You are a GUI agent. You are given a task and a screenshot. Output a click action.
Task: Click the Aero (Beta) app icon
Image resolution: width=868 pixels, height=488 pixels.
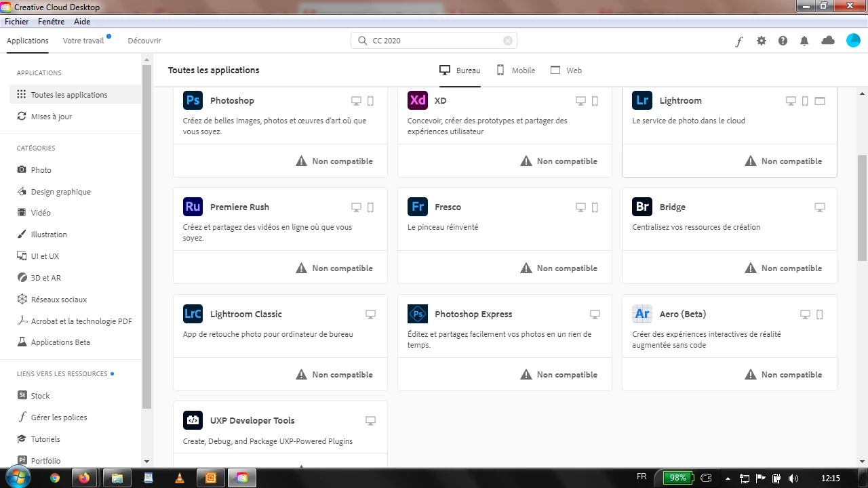point(642,314)
